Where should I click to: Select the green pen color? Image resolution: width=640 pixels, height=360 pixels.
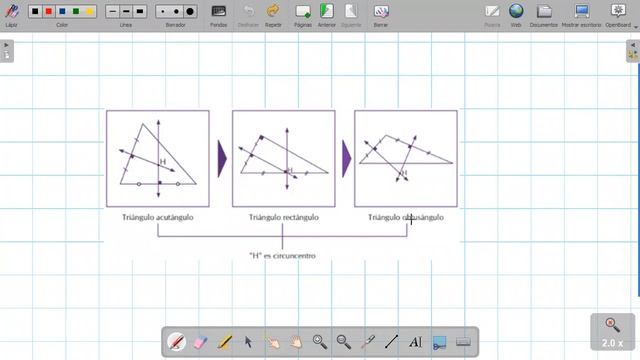tap(76, 11)
